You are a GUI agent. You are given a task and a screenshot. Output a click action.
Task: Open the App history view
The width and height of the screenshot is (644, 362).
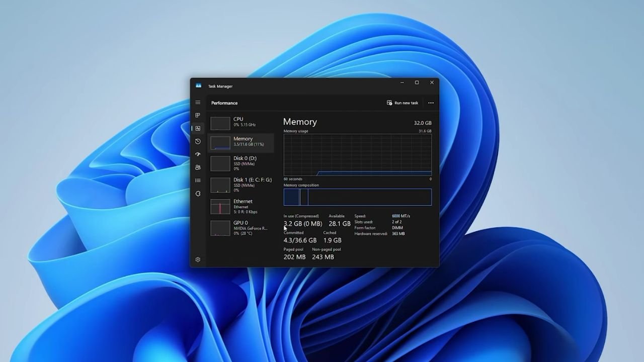[198, 141]
